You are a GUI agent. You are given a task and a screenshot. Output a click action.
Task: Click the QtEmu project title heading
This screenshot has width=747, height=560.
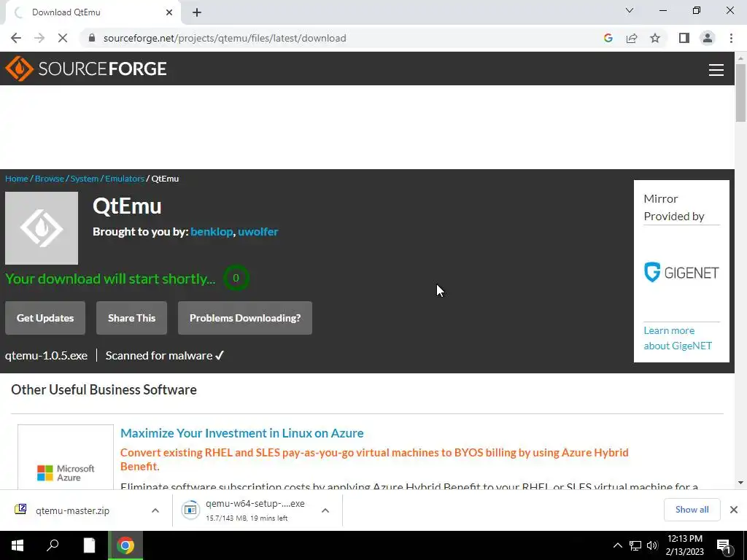pyautogui.click(x=127, y=206)
